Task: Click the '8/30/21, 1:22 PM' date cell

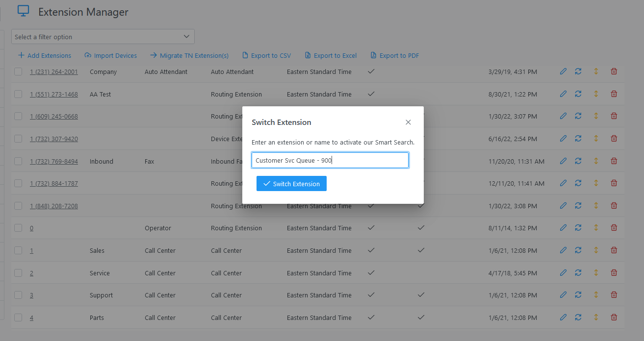Action: [513, 94]
